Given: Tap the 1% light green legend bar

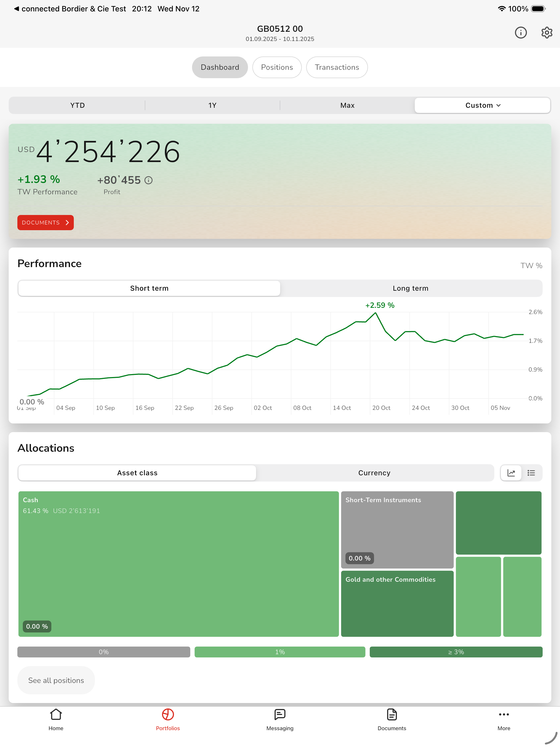Looking at the screenshot, I should click(280, 652).
